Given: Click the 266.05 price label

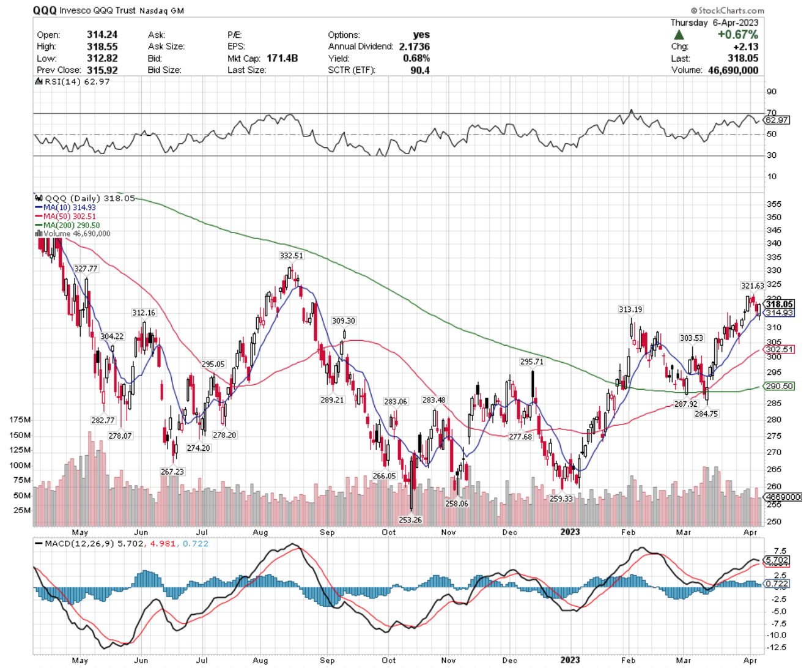Looking at the screenshot, I should [385, 476].
